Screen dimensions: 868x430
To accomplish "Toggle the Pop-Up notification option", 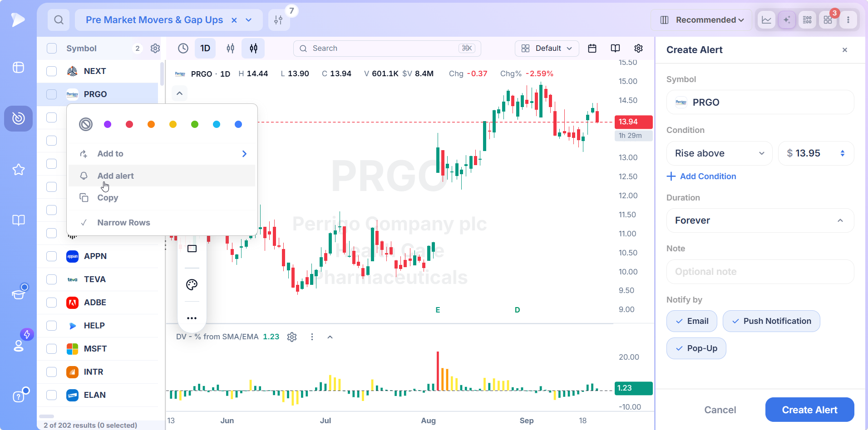I will [696, 348].
